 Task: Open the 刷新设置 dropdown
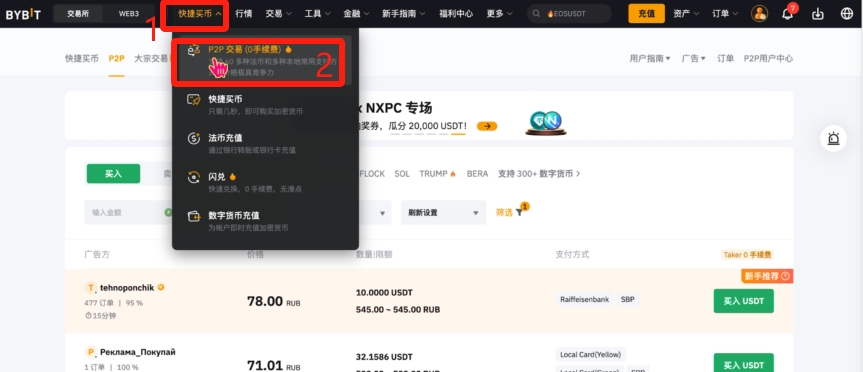444,212
